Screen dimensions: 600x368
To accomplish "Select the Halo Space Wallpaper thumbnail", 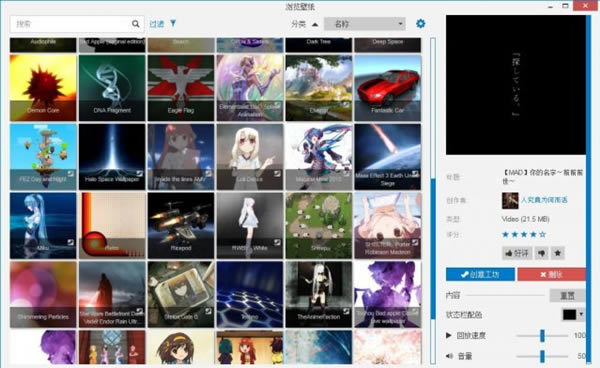I will (x=112, y=157).
